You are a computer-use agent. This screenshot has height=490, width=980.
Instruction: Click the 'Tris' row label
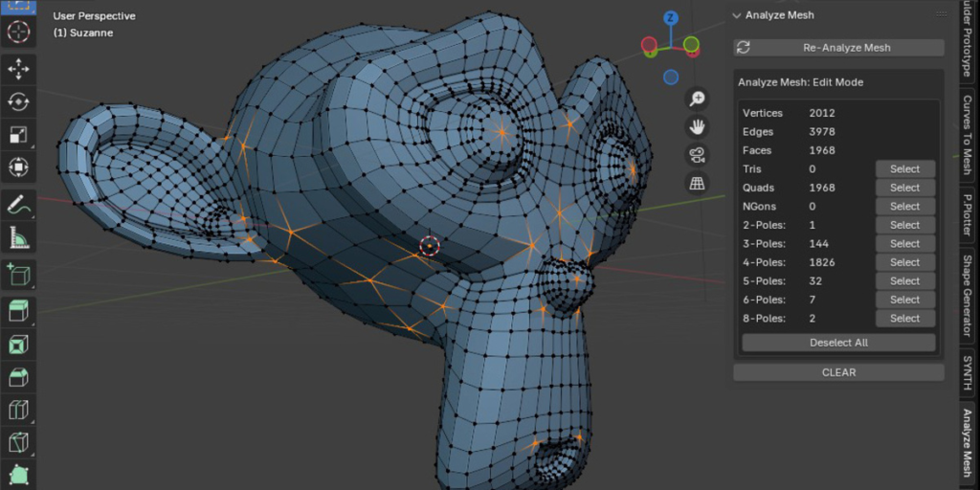click(752, 168)
